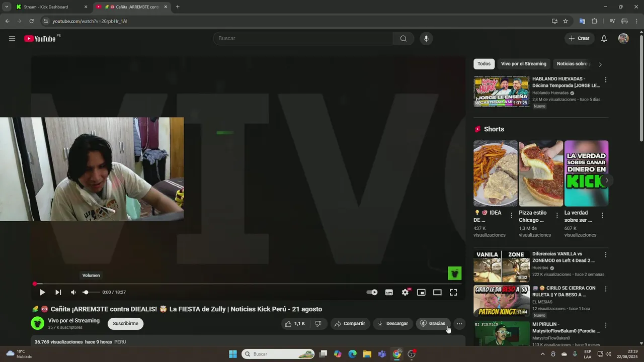This screenshot has width=644, height=362.
Task: Open HABLANDO HUEVADAS video thumbnail
Action: (502, 92)
